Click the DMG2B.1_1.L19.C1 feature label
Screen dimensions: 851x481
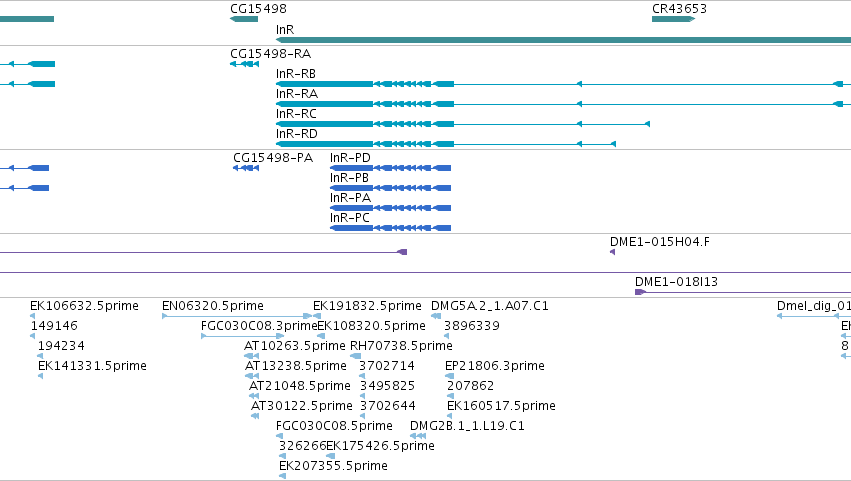(467, 427)
